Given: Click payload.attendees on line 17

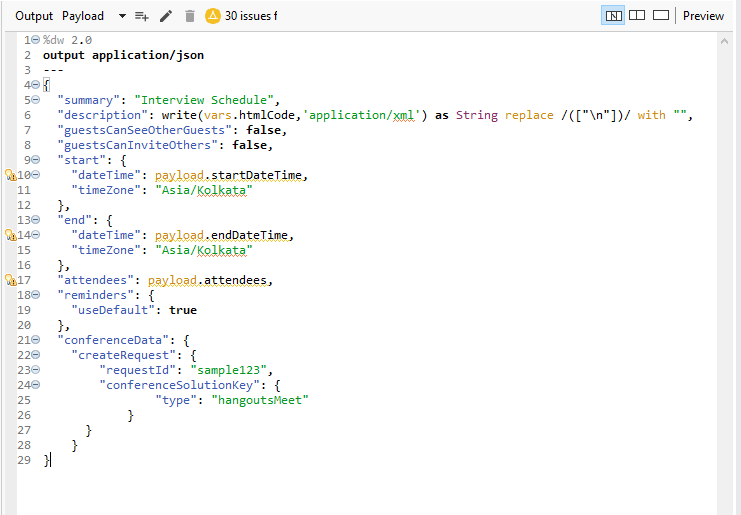Looking at the screenshot, I should 207,280.
